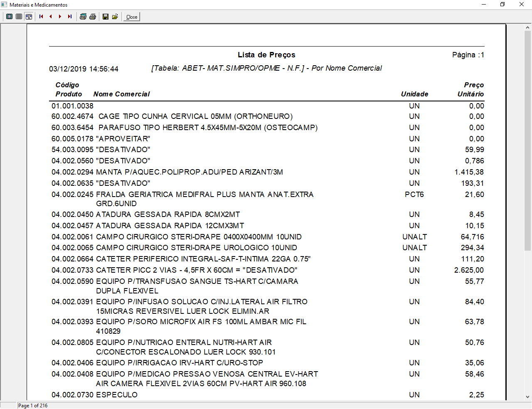This screenshot has width=532, height=409.
Task: Click the price 2.625,00
Action: [469, 270]
